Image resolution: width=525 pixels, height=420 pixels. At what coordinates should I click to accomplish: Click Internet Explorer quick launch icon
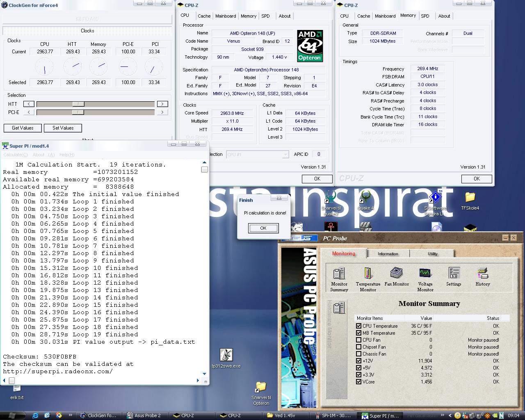[35, 415]
